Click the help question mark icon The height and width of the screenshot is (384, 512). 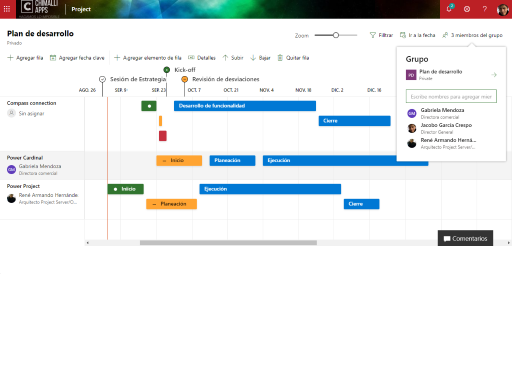point(485,9)
